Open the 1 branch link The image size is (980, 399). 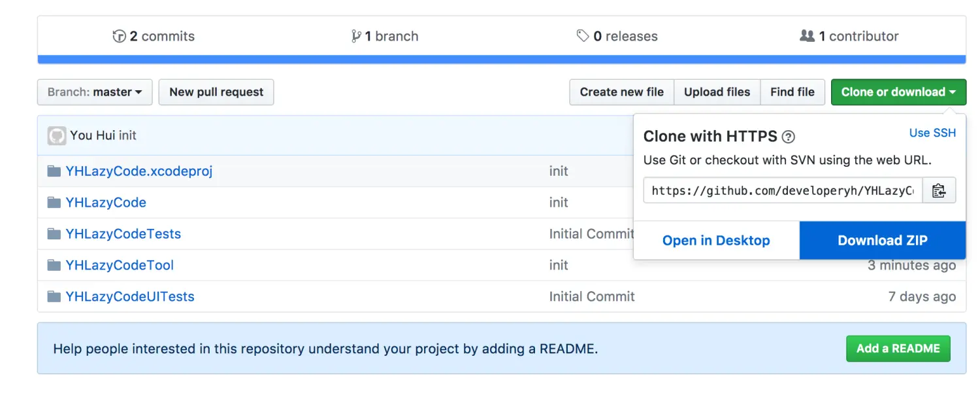click(385, 37)
